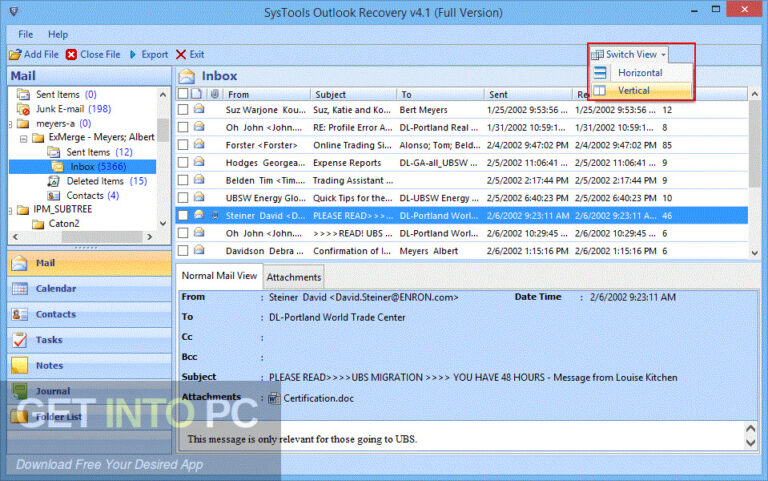
Task: Click the Export arrow icon
Action: pyautogui.click(x=133, y=54)
